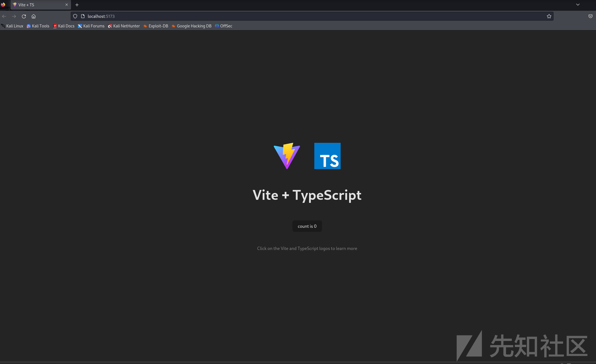This screenshot has height=364, width=596.
Task: Open the OffSec bookmark
Action: (224, 26)
